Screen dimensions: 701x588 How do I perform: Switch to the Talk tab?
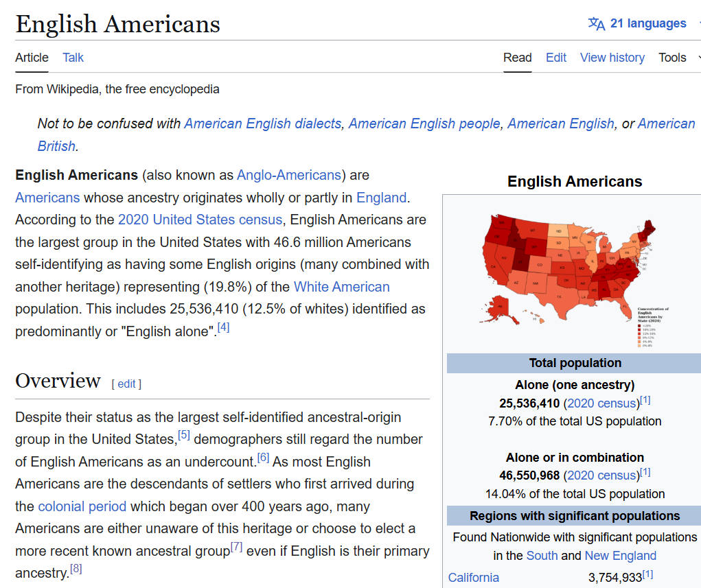73,58
